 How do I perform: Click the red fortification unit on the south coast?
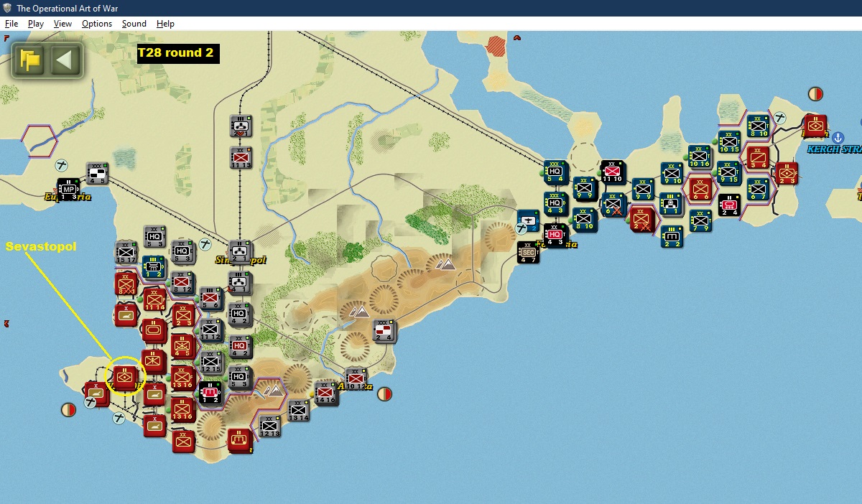pos(239,439)
